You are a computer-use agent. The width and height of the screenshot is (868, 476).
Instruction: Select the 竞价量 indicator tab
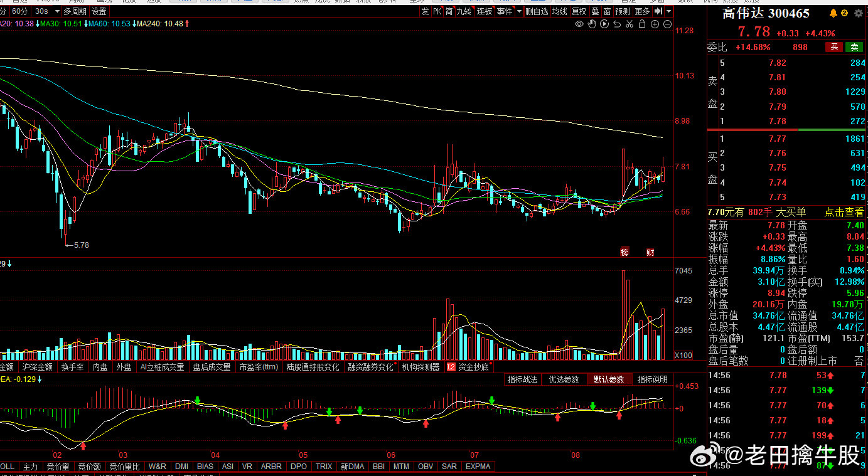tap(58, 467)
